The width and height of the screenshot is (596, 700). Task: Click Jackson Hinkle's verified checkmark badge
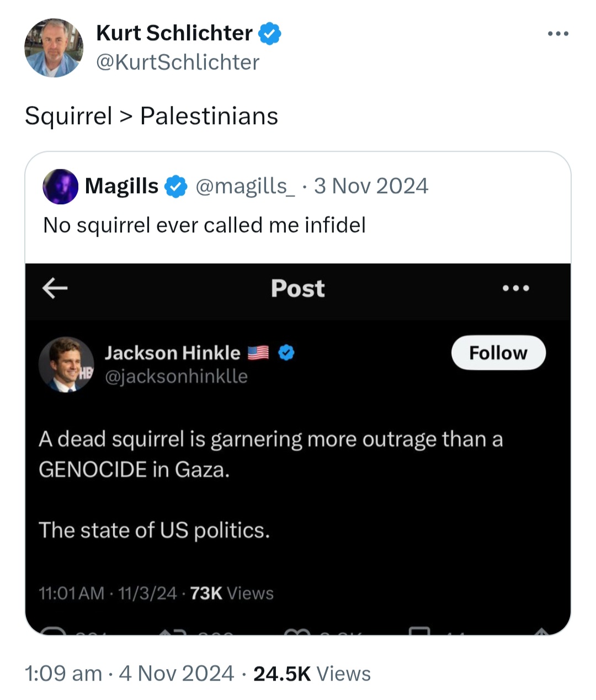(x=286, y=353)
